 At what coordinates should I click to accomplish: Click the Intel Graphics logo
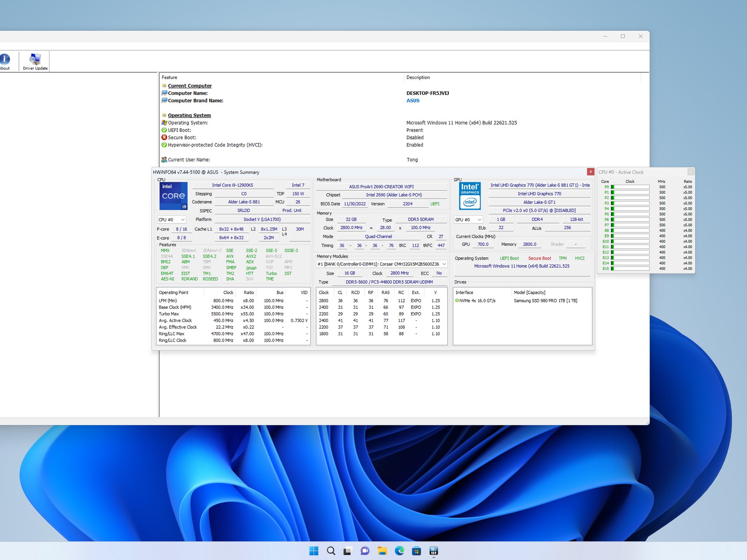470,196
